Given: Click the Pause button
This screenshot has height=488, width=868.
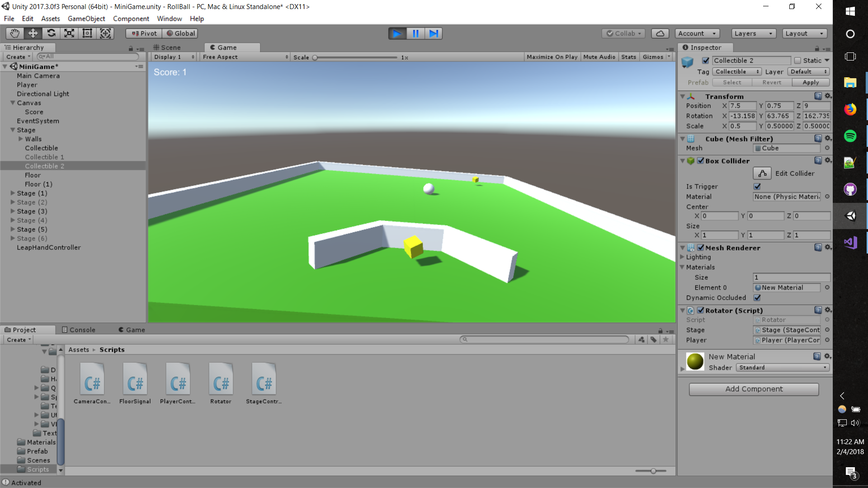Looking at the screenshot, I should [x=415, y=33].
